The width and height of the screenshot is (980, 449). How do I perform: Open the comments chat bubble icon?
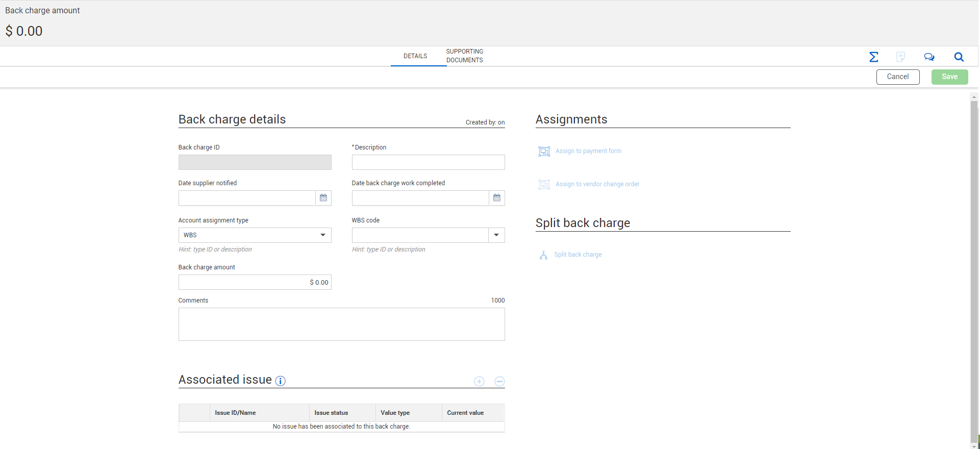pos(929,57)
